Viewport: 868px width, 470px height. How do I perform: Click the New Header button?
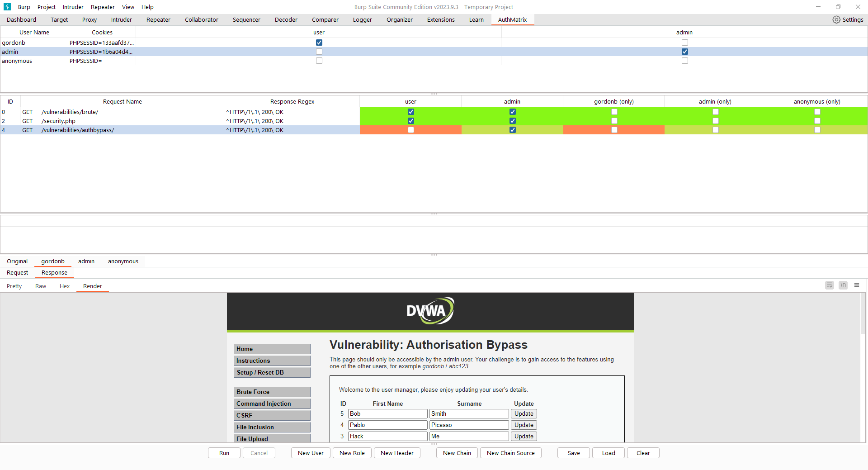pyautogui.click(x=397, y=453)
